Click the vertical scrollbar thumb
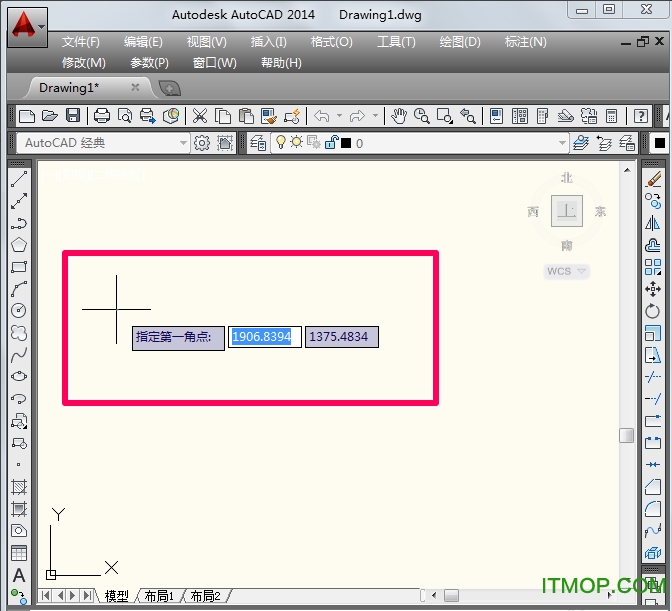672x611 pixels. coord(627,435)
